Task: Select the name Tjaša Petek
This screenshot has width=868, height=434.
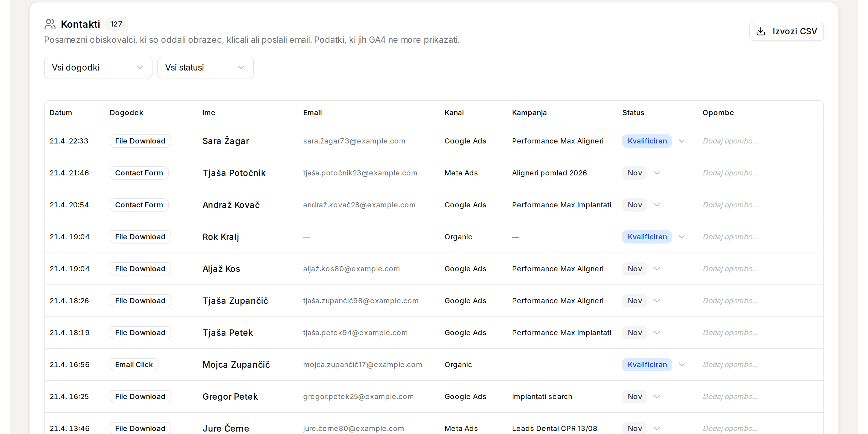Action: pos(228,333)
